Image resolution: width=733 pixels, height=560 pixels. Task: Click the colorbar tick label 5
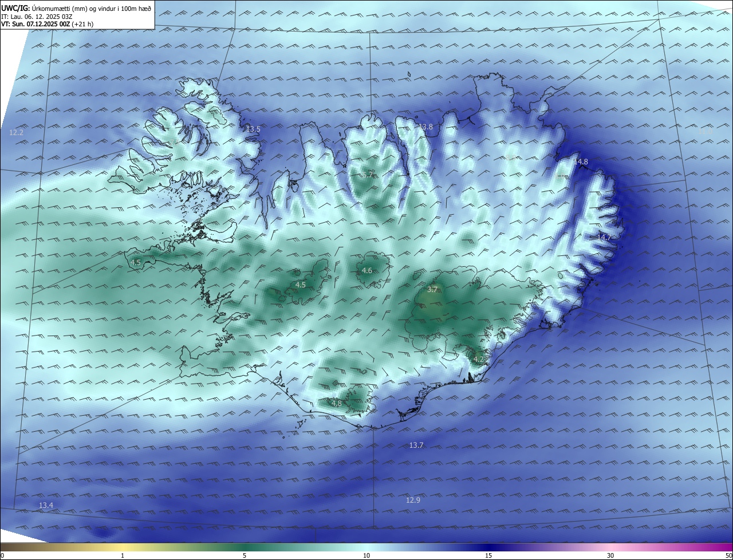coord(245,555)
